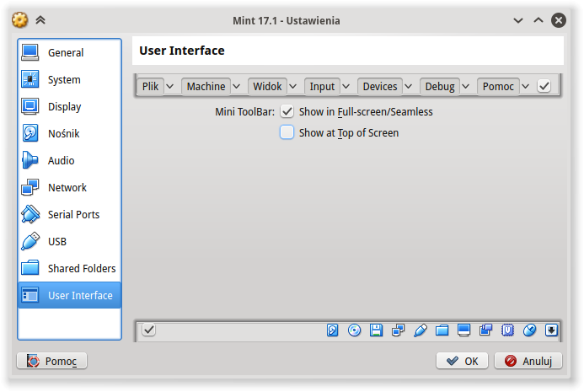Click the General monitor icon in the sidebar

[29, 52]
